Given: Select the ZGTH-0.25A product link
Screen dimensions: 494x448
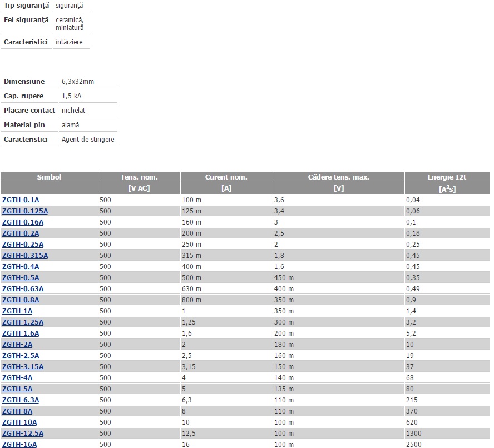Looking at the screenshot, I should [x=23, y=245].
